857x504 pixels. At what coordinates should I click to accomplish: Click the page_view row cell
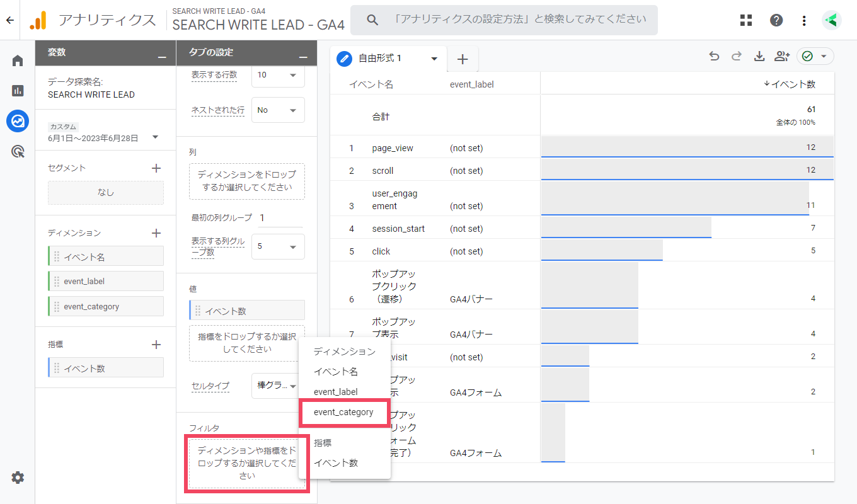tap(393, 148)
